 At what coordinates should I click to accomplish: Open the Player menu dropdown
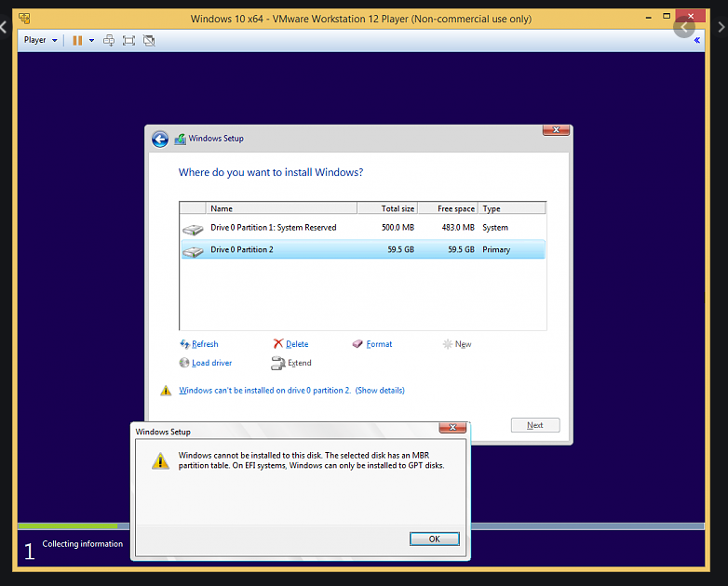pyautogui.click(x=40, y=40)
